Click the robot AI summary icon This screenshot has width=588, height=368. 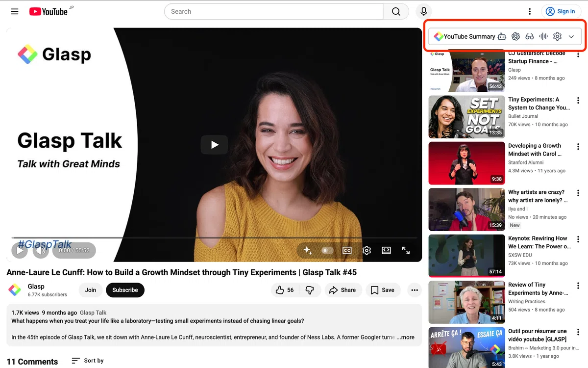click(502, 36)
